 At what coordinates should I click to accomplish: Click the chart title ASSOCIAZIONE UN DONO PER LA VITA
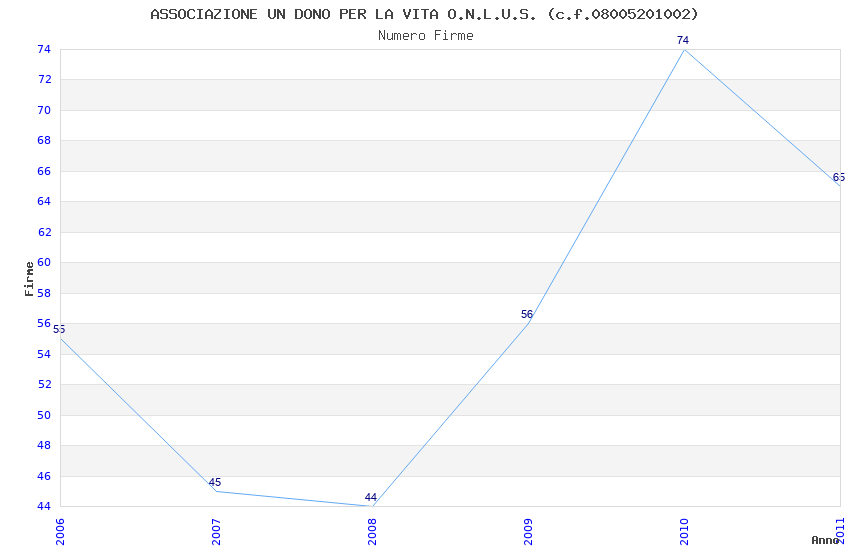pyautogui.click(x=424, y=14)
